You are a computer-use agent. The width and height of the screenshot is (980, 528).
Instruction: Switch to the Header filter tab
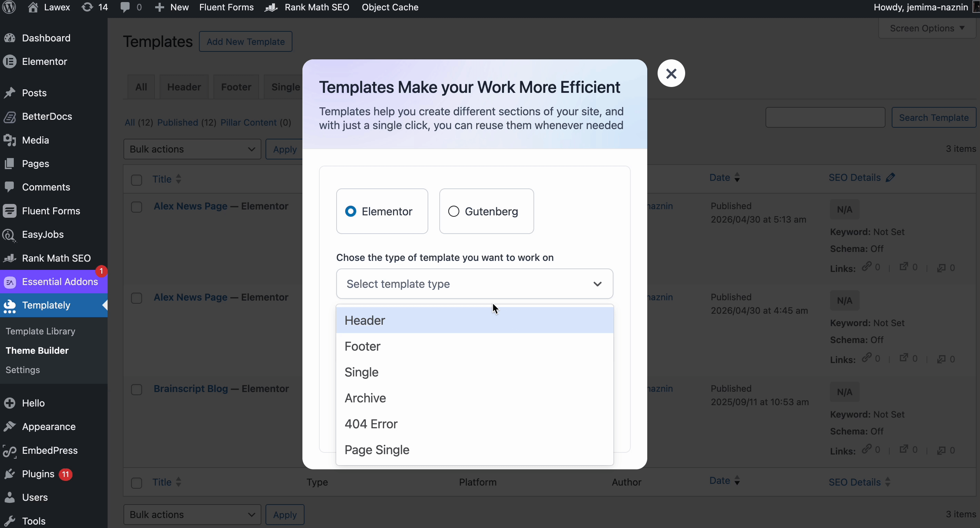[184, 87]
